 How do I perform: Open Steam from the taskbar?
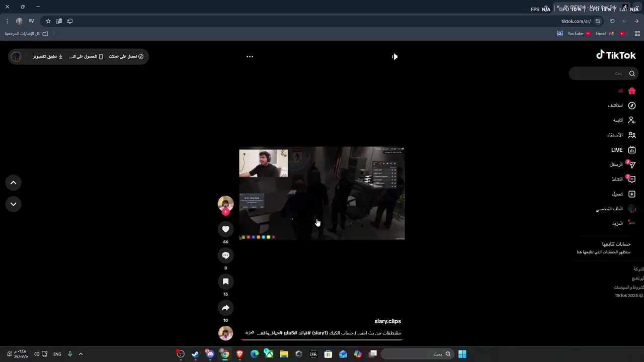pyautogui.click(x=195, y=354)
